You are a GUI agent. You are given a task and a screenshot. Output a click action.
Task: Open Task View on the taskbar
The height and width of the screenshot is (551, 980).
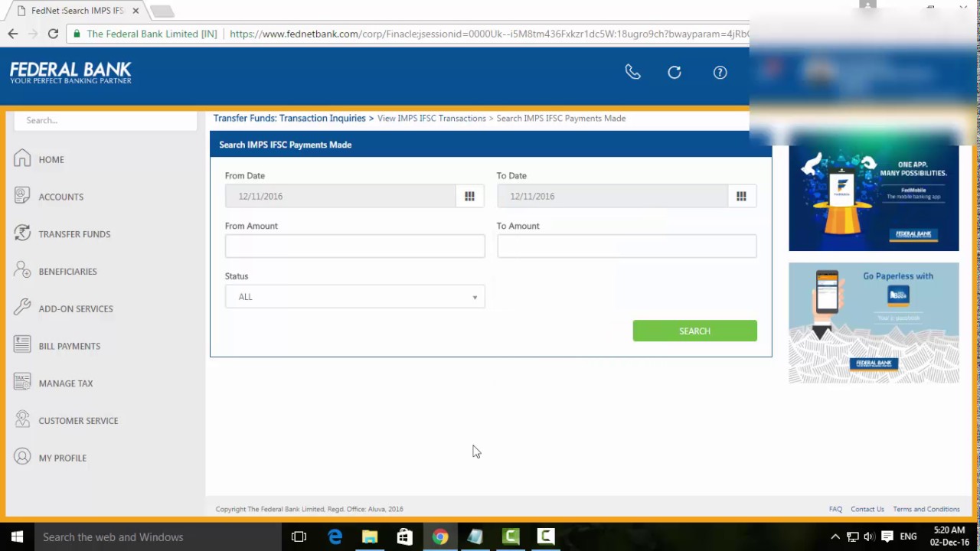pyautogui.click(x=299, y=537)
